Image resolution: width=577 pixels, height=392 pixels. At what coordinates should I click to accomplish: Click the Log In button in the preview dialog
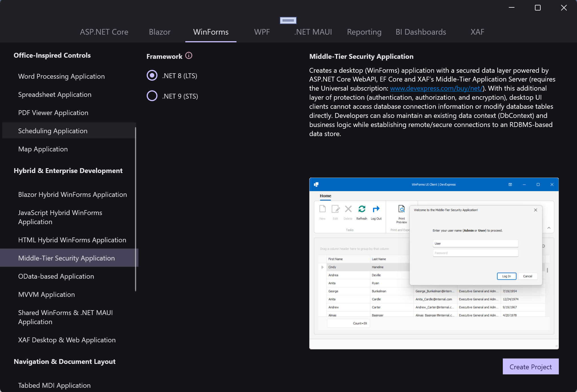507,276
